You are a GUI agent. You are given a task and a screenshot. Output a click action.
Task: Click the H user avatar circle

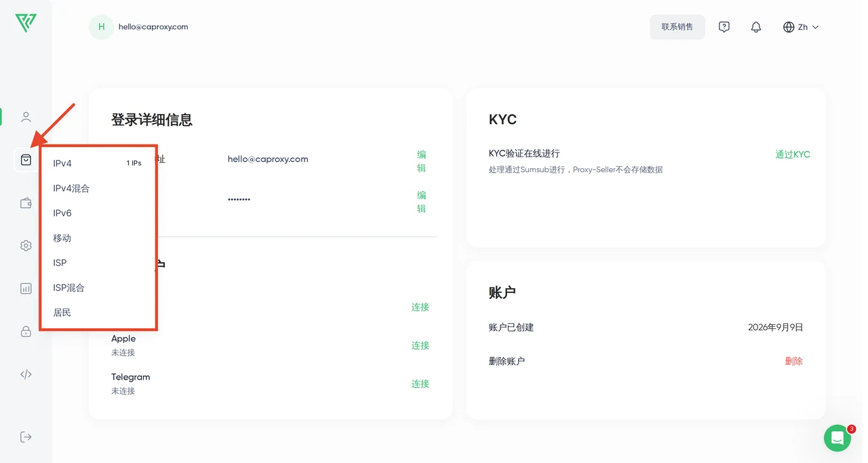(101, 27)
